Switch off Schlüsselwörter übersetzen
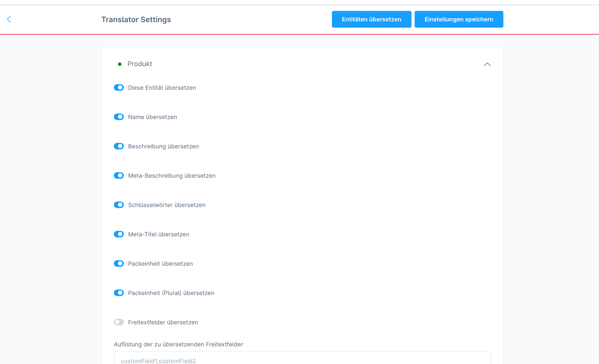The height and width of the screenshot is (364, 599). click(119, 205)
